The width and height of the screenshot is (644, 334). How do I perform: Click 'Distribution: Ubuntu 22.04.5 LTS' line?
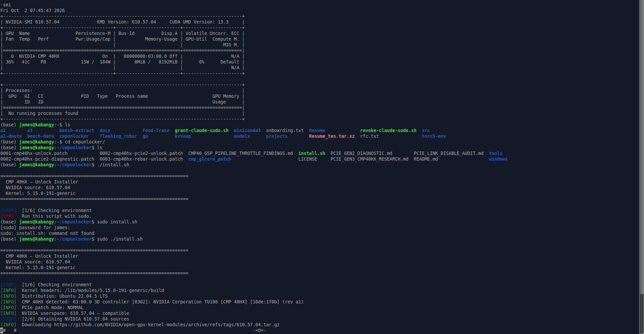click(x=65, y=296)
